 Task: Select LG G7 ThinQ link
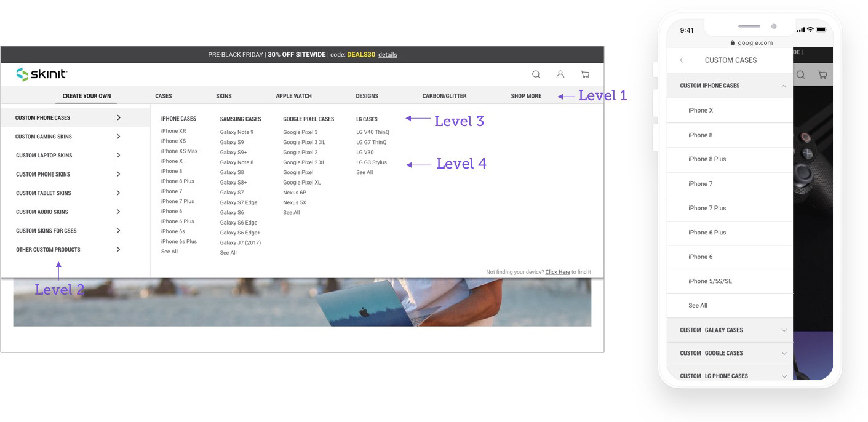coord(372,142)
